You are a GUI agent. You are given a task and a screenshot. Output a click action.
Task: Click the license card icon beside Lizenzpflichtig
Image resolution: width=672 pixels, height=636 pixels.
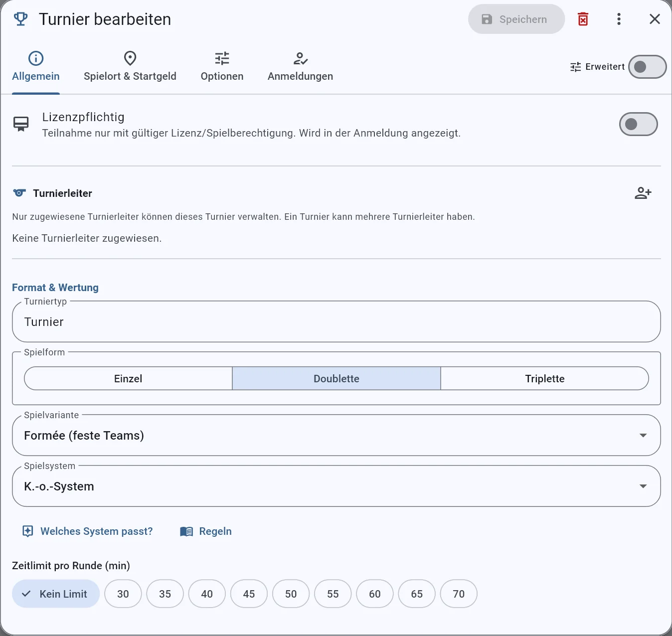[21, 124]
